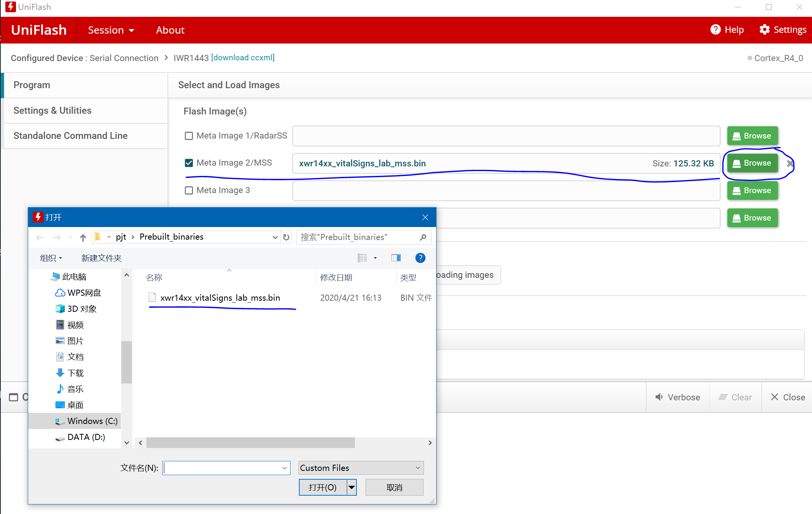The height and width of the screenshot is (514, 812).
Task: Click the navigation tree vertical scrollbar
Action: pyautogui.click(x=127, y=362)
